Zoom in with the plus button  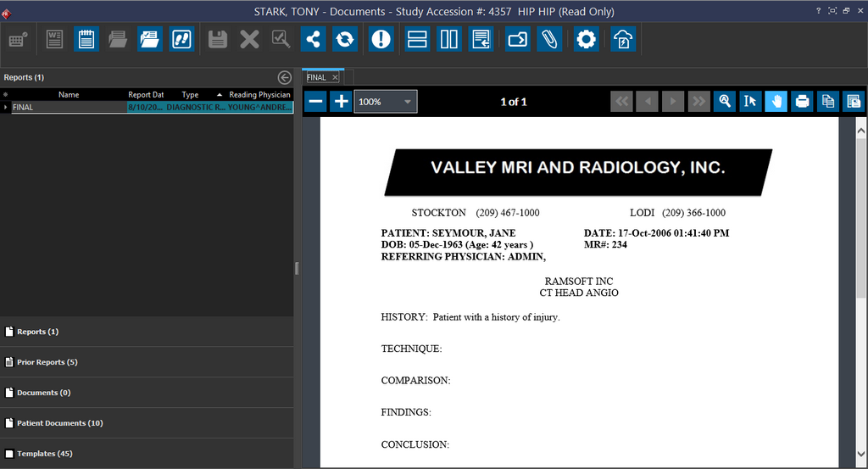341,102
